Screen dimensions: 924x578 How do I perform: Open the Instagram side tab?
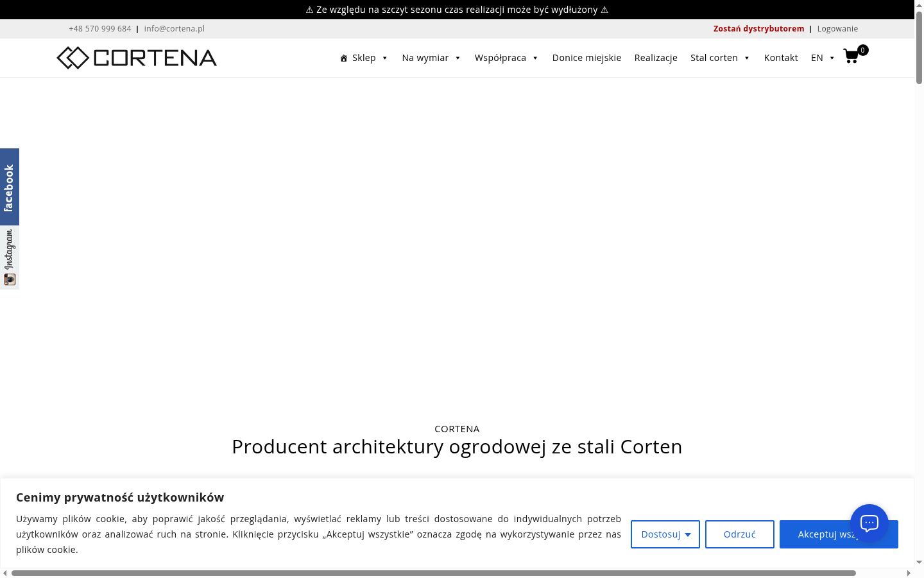point(10,258)
